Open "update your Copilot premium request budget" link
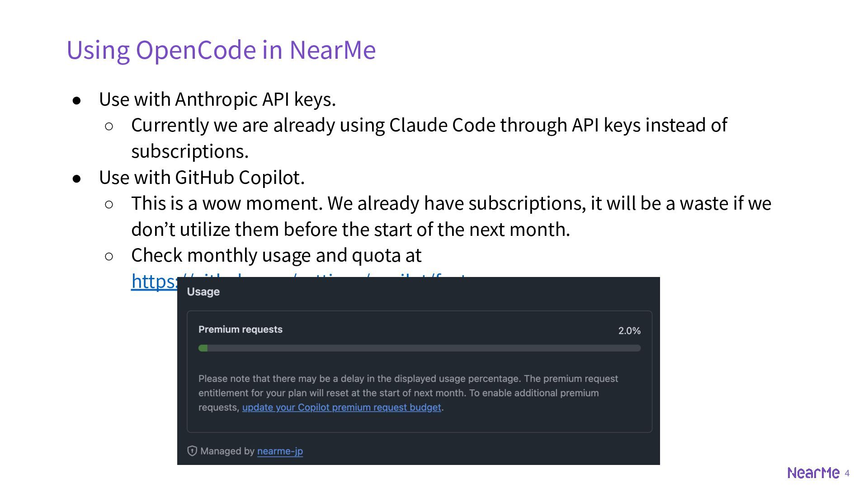 [x=341, y=407]
